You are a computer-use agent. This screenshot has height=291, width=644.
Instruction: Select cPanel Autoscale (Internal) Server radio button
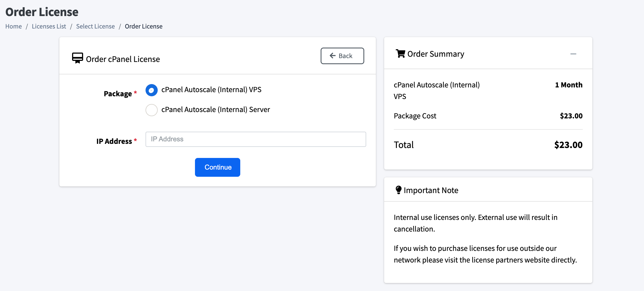pyautogui.click(x=152, y=110)
